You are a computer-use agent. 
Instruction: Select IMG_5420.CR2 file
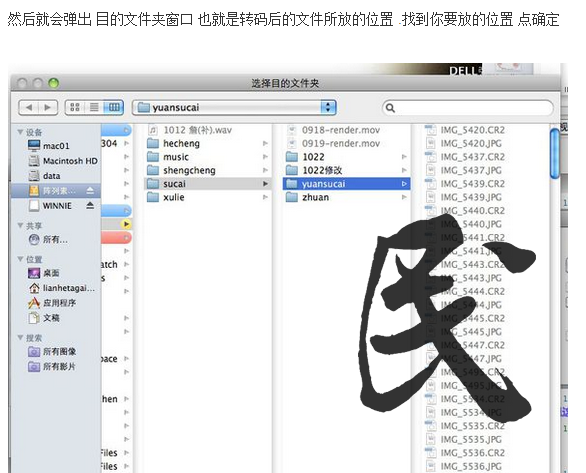465,130
